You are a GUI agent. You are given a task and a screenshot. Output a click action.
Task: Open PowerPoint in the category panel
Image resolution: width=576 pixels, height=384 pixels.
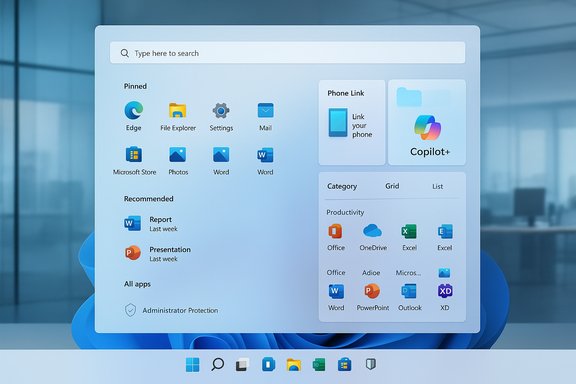(x=372, y=291)
